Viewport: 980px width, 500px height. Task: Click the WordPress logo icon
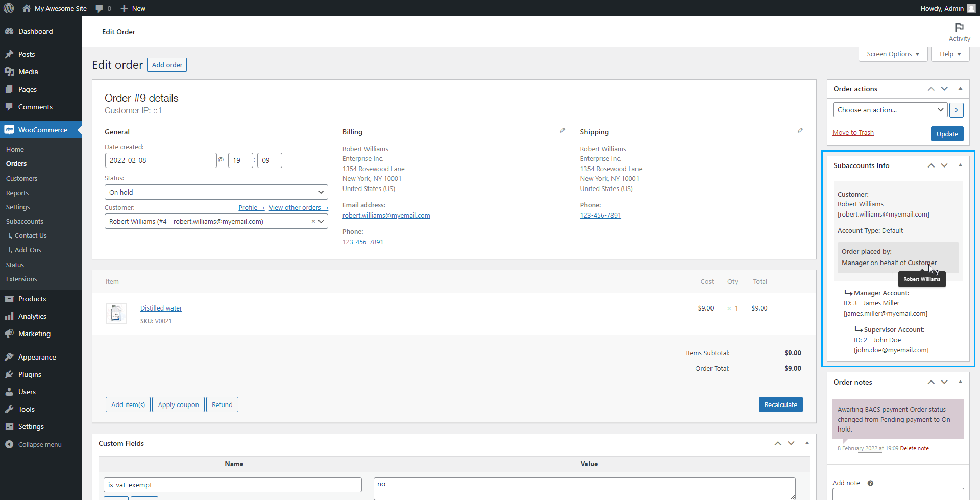pyautogui.click(x=9, y=8)
